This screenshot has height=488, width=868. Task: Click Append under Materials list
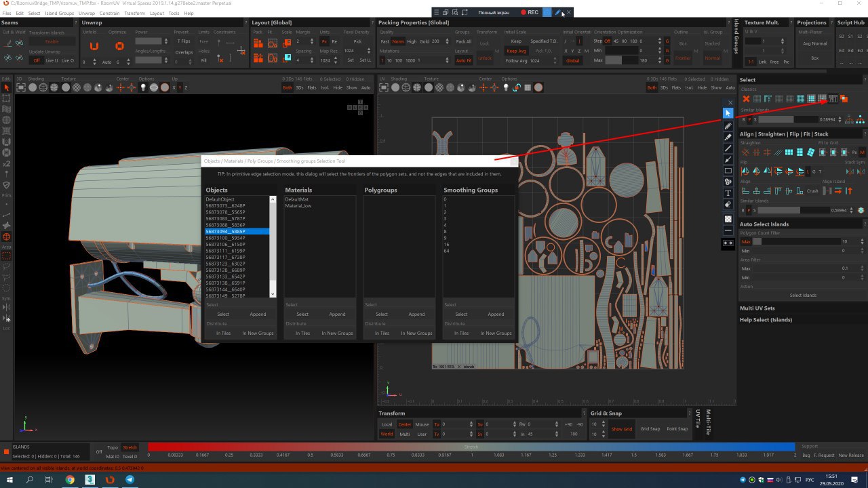[x=337, y=314]
